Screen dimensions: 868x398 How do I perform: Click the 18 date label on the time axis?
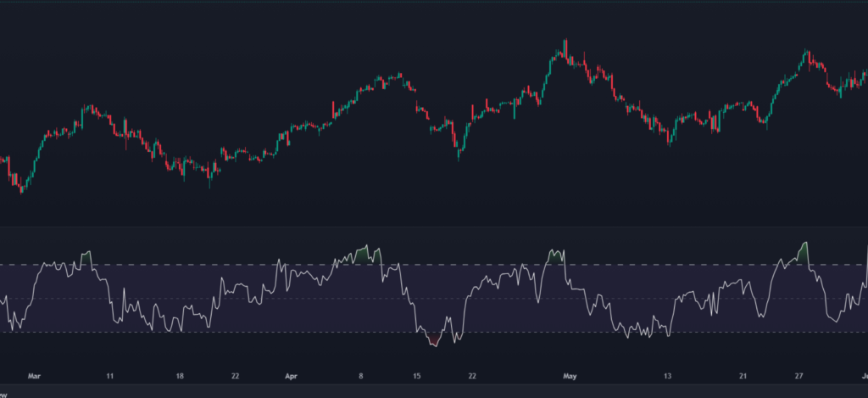pyautogui.click(x=180, y=377)
